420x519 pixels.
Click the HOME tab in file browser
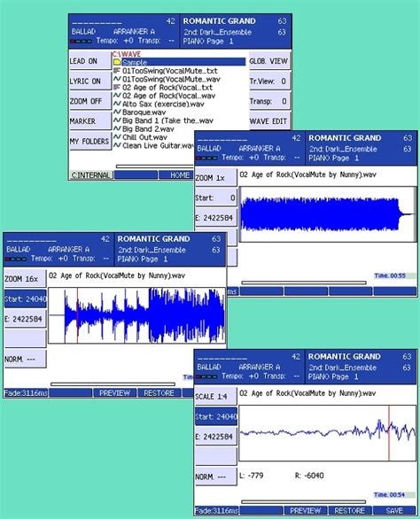[176, 175]
